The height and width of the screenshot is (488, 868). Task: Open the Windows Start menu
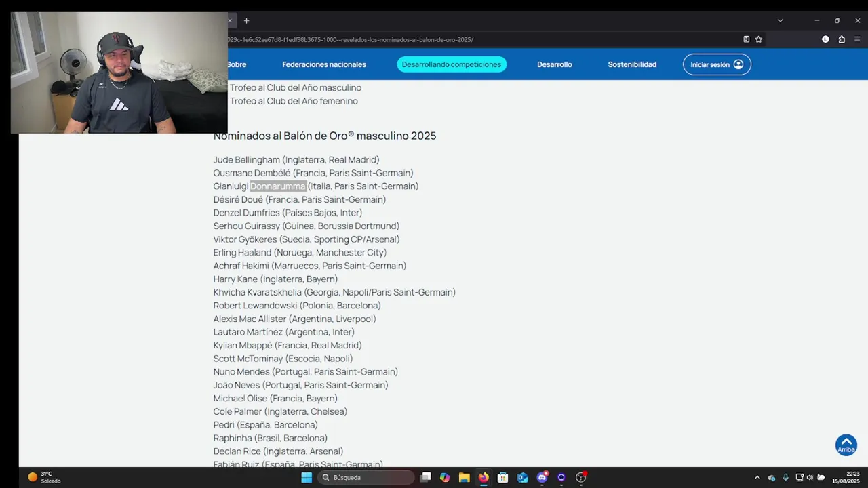click(307, 477)
